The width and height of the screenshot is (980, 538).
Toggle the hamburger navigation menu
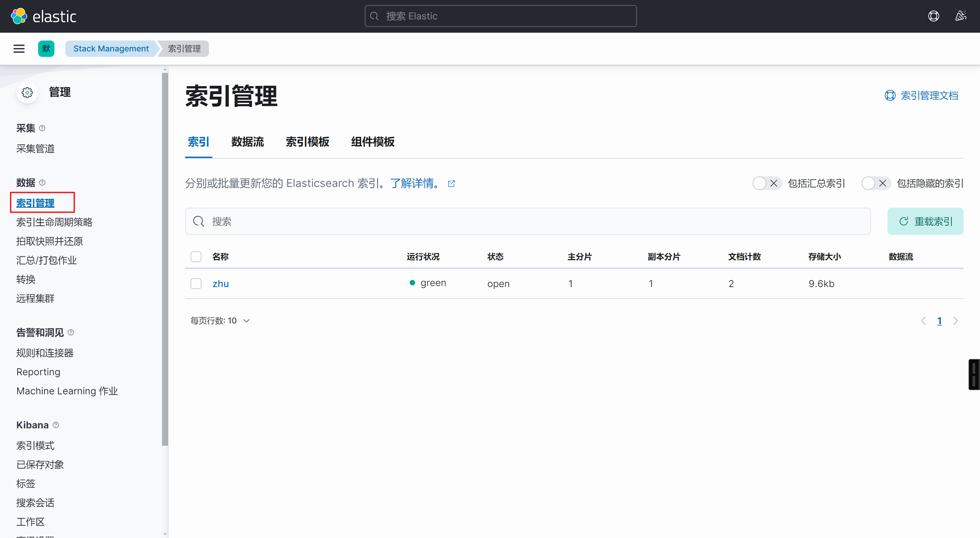(19, 48)
